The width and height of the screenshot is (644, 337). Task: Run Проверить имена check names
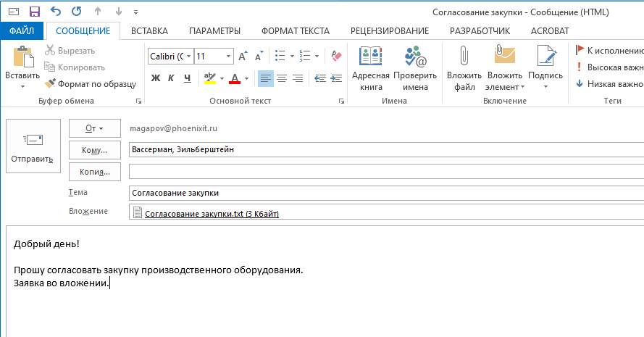click(415, 68)
